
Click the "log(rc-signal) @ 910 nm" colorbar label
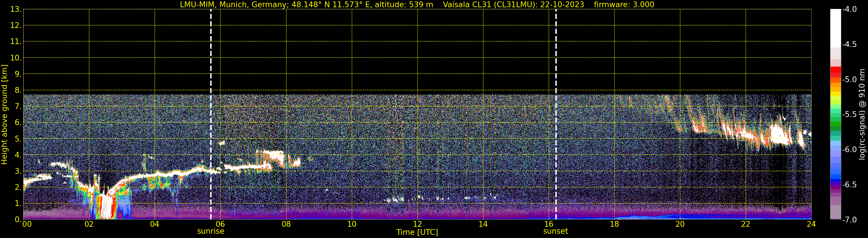[863, 114]
